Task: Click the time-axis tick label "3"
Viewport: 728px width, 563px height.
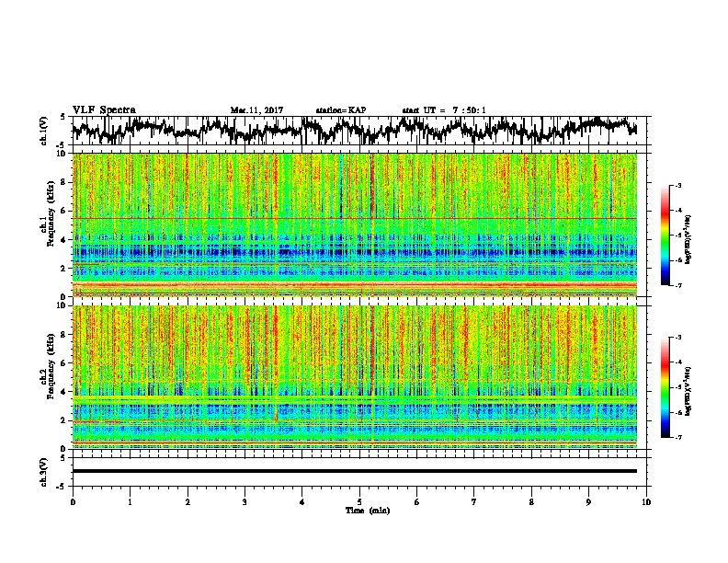Action: 245,502
